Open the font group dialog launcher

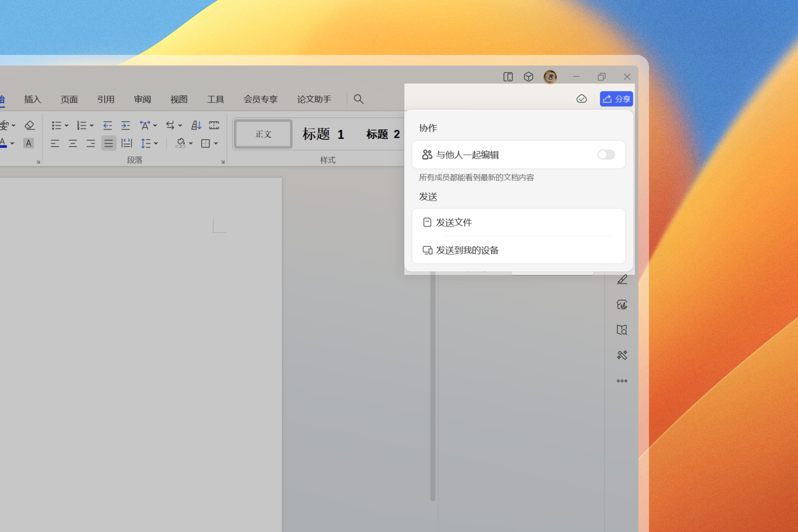click(38, 162)
